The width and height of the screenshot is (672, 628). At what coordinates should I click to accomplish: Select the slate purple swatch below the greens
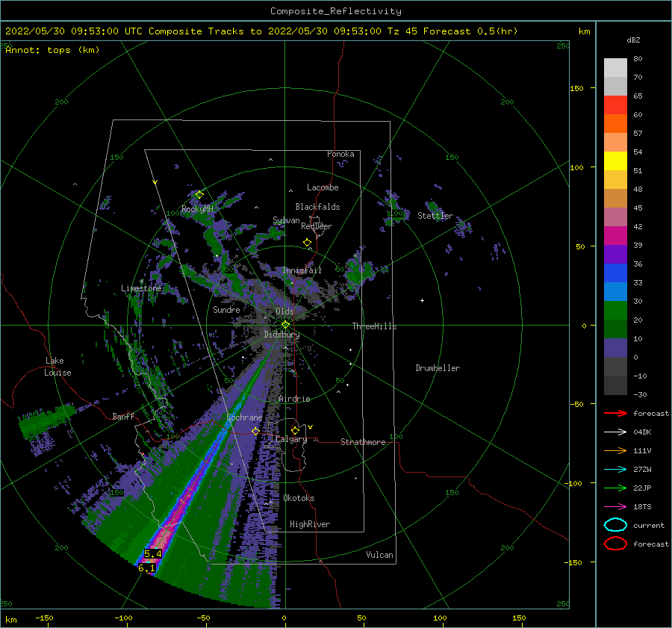615,348
